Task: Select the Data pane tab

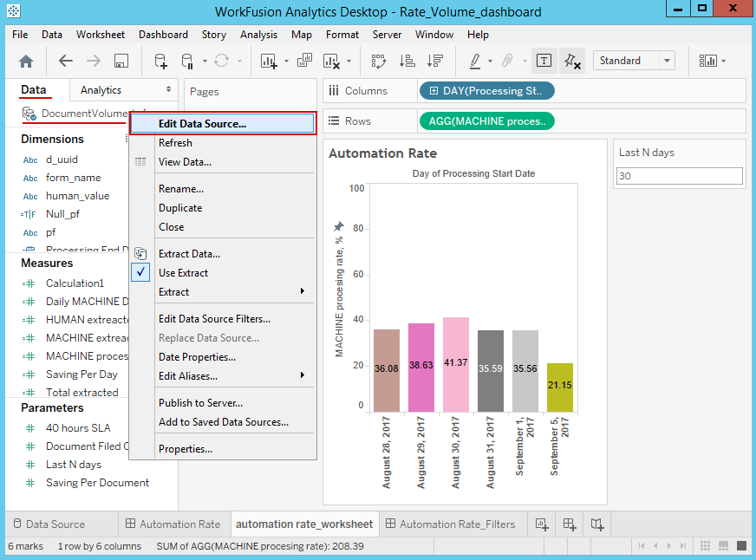Action: [34, 89]
